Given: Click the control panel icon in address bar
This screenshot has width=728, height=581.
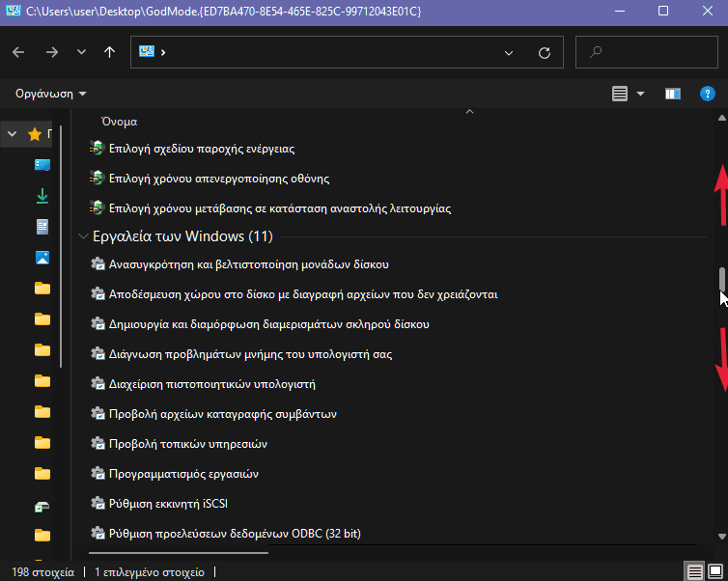Looking at the screenshot, I should [x=146, y=51].
